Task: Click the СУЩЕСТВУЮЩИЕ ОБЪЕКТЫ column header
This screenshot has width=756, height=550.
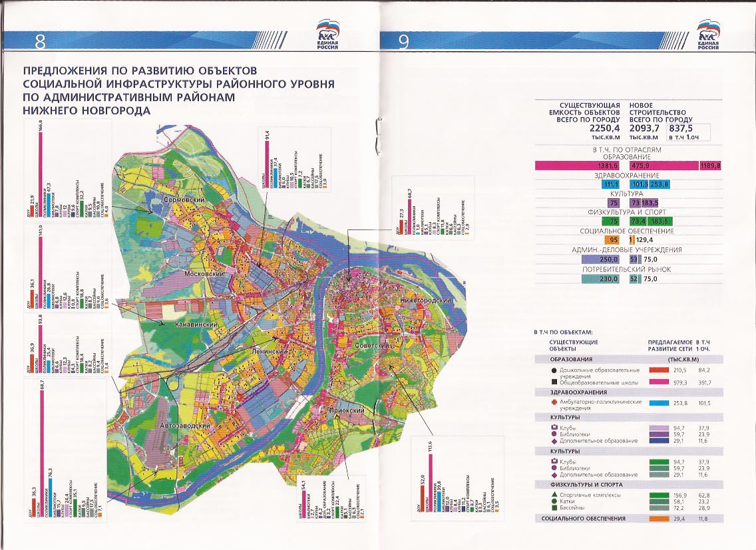Action: (573, 345)
